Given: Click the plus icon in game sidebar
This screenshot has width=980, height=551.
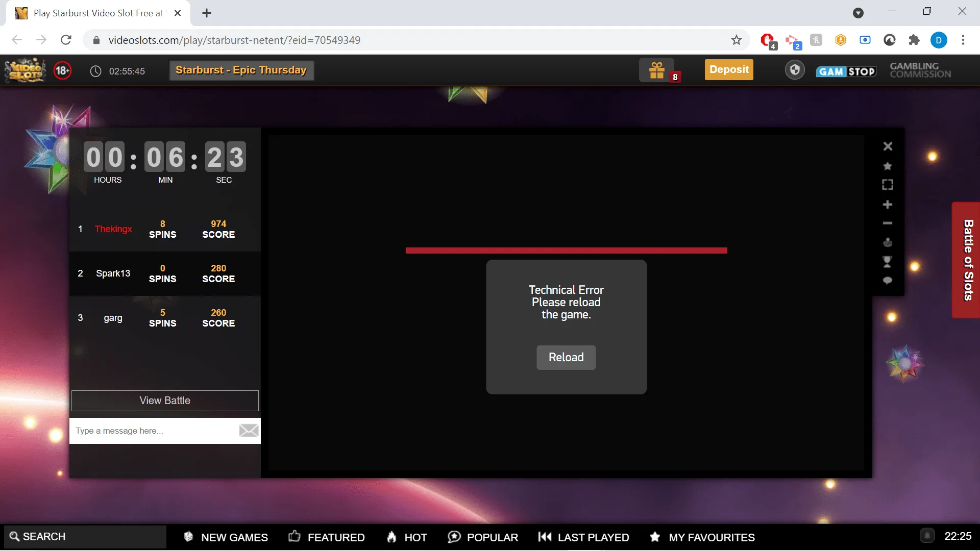Looking at the screenshot, I should point(888,205).
